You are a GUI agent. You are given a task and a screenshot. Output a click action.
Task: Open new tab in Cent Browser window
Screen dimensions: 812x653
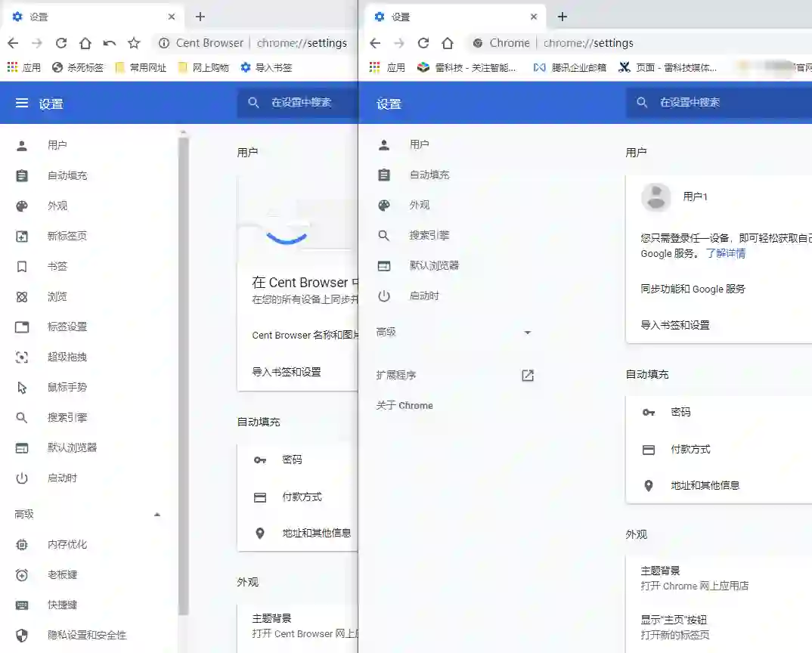pos(200,17)
